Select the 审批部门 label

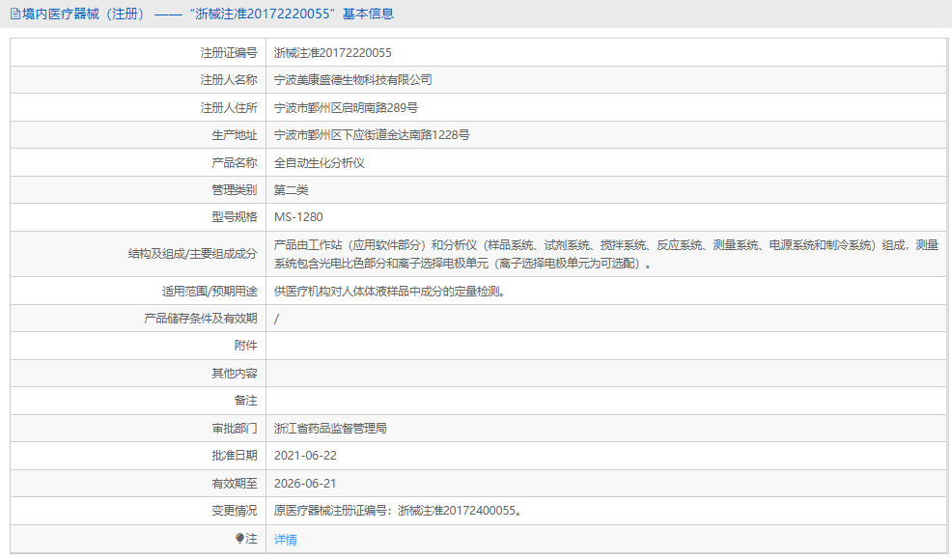235,428
